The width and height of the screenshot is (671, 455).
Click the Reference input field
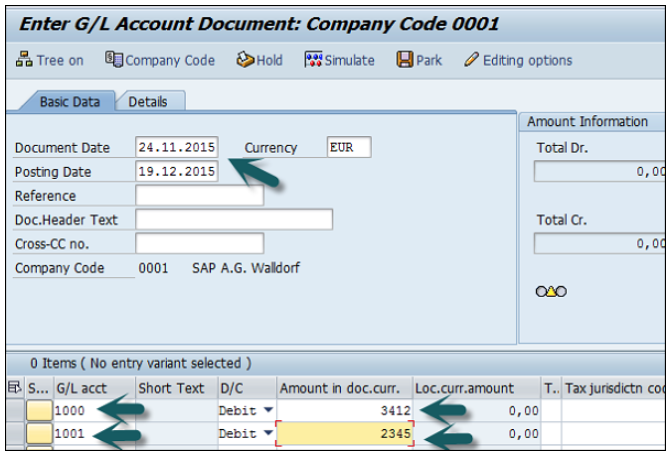(x=200, y=196)
